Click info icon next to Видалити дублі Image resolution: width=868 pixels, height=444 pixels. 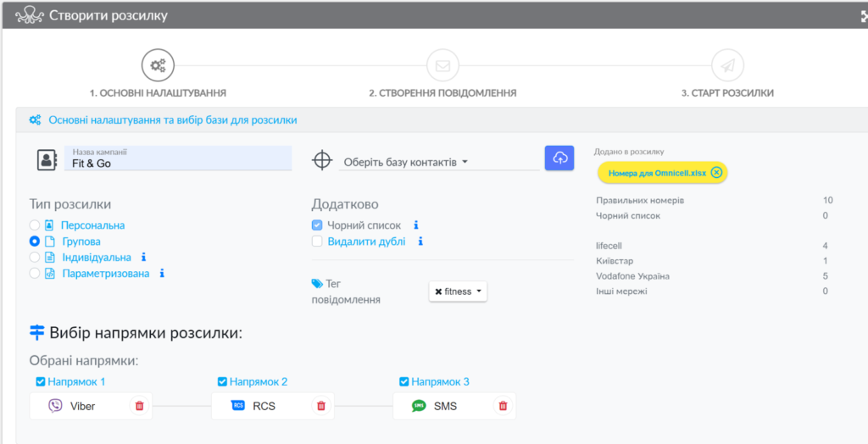[420, 241]
